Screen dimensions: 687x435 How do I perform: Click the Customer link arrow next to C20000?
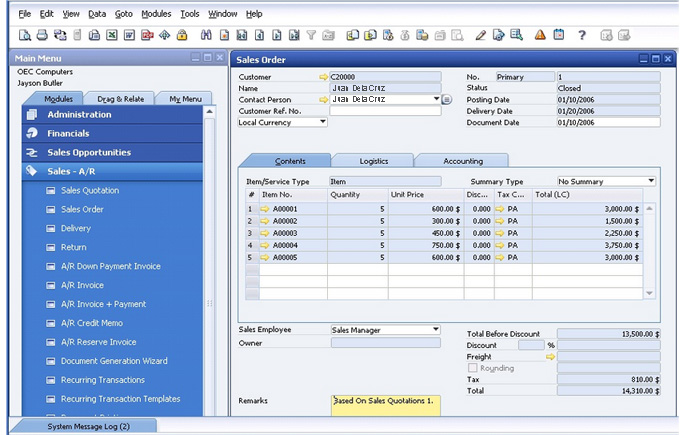(323, 77)
